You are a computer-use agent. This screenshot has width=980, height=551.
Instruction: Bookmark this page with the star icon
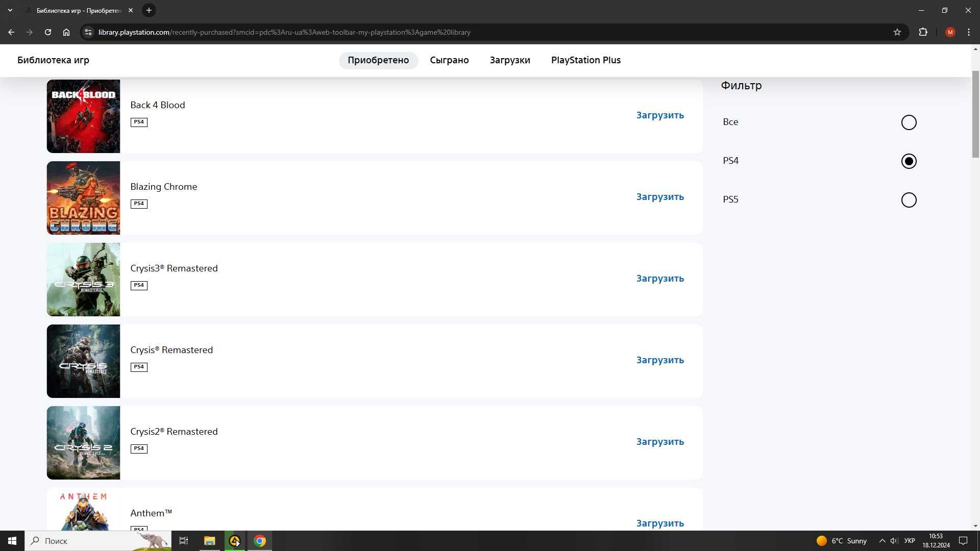[897, 32]
